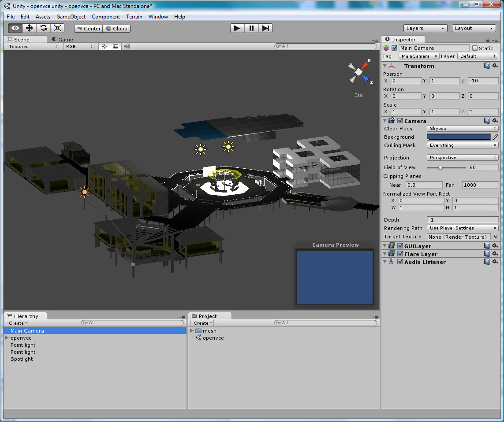Disable the GUILayer component checkbox

click(400, 246)
